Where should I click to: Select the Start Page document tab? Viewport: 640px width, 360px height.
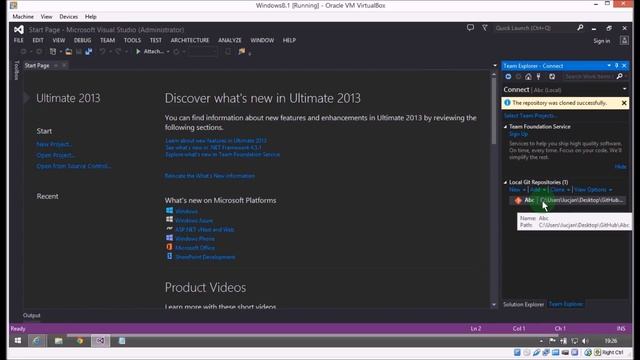click(x=37, y=65)
